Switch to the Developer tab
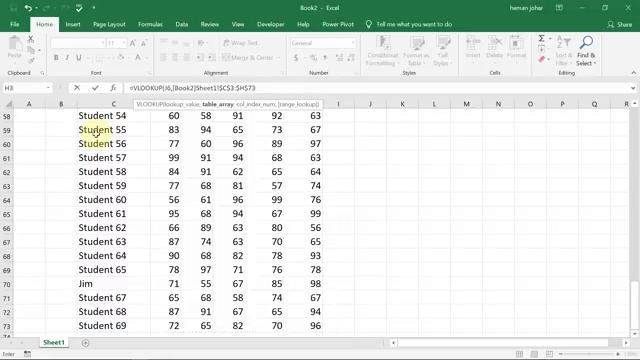The image size is (640, 360). coord(271,24)
